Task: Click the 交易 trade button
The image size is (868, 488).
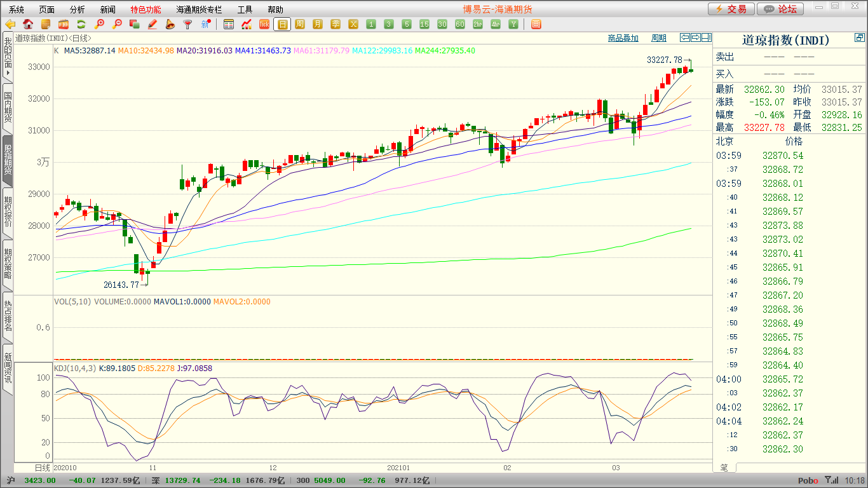Action: (731, 9)
